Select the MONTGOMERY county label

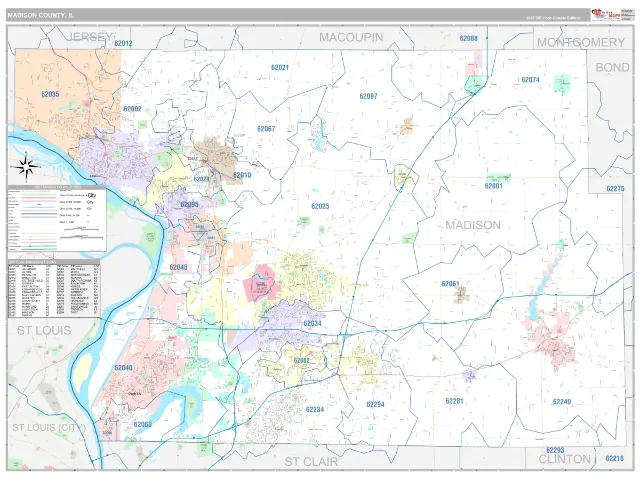(x=581, y=42)
